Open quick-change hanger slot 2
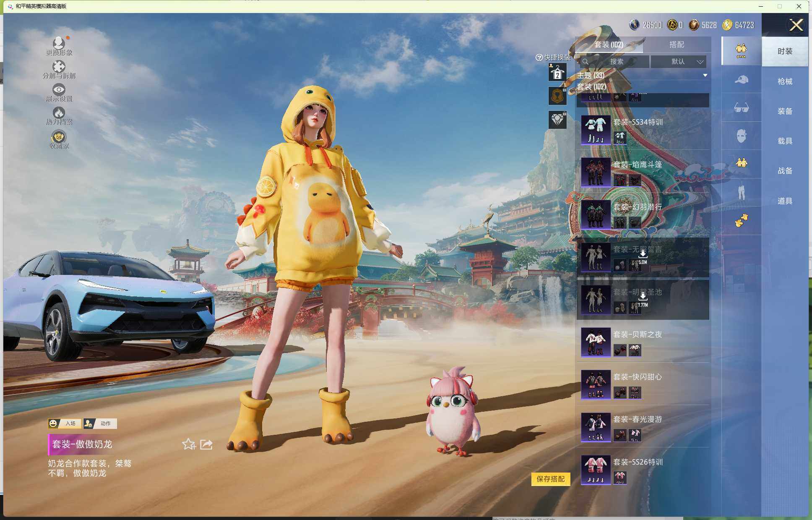 tap(557, 73)
